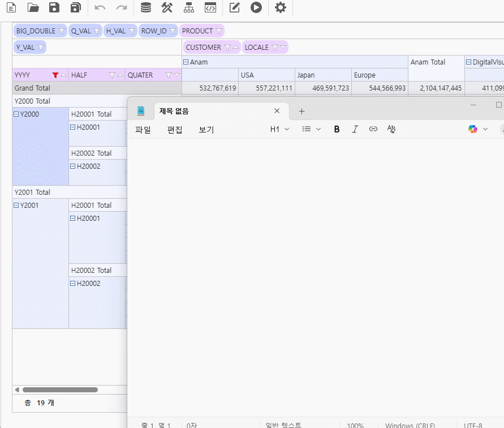Toggle italic formatting in Notepad

point(355,129)
